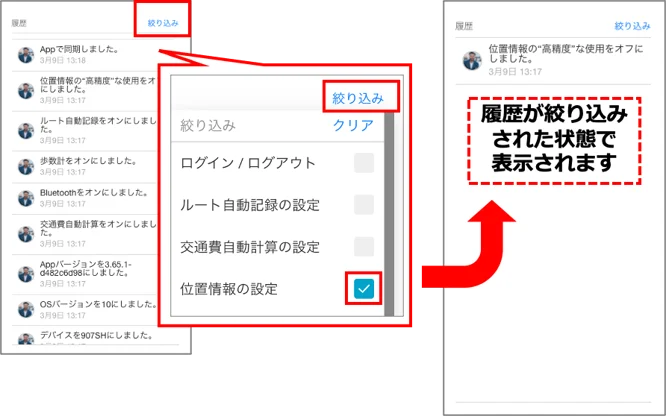Click ルート自動記録の設定 filter label
The height and width of the screenshot is (416, 666).
pos(250,205)
